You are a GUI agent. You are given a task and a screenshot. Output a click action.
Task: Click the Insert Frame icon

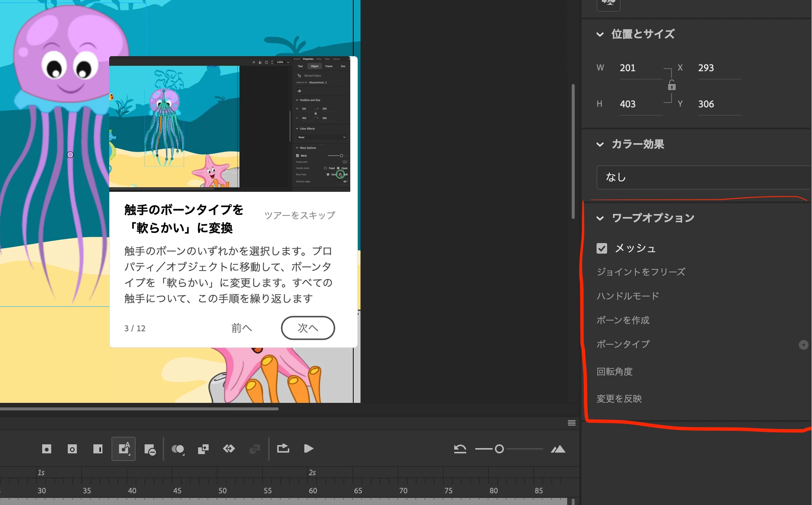[98, 449]
